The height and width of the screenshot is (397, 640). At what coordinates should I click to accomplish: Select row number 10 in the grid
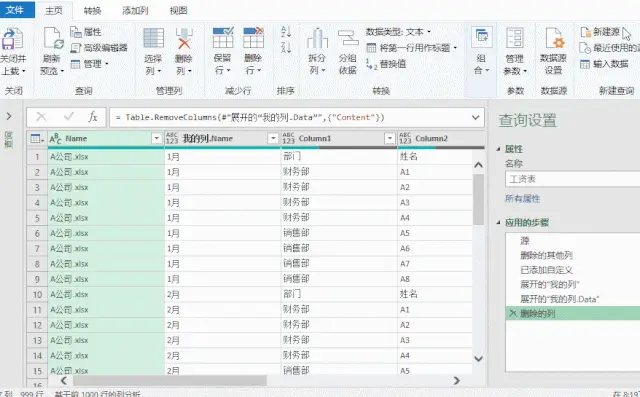pos(37,295)
